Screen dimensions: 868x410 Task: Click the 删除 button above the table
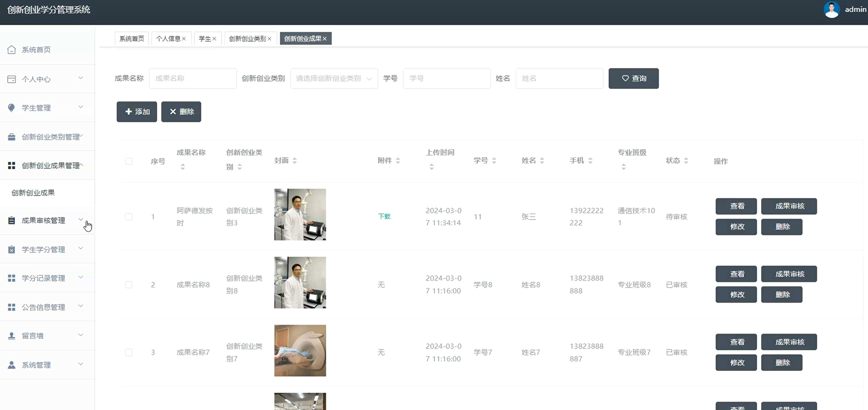tap(181, 112)
